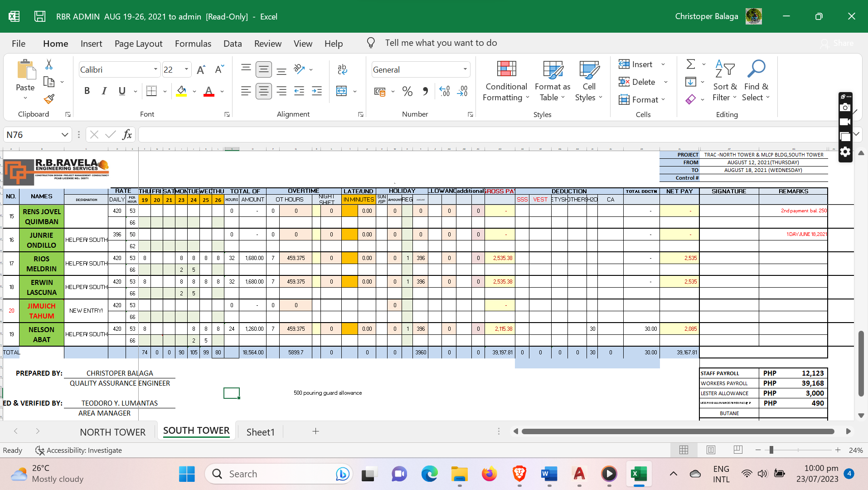Open Conditional Formatting menu
The image size is (868, 490).
tap(506, 81)
